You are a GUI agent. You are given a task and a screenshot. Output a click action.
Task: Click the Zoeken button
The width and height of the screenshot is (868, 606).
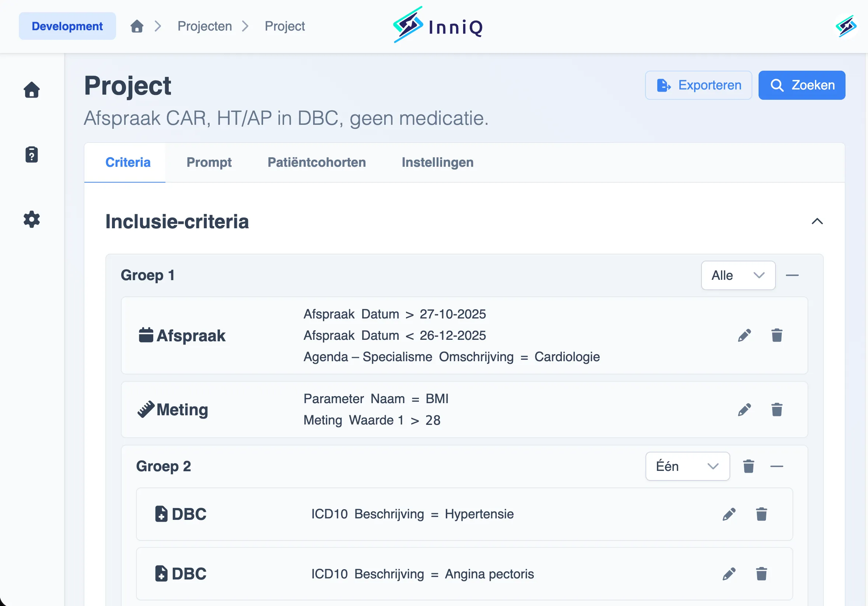(802, 85)
